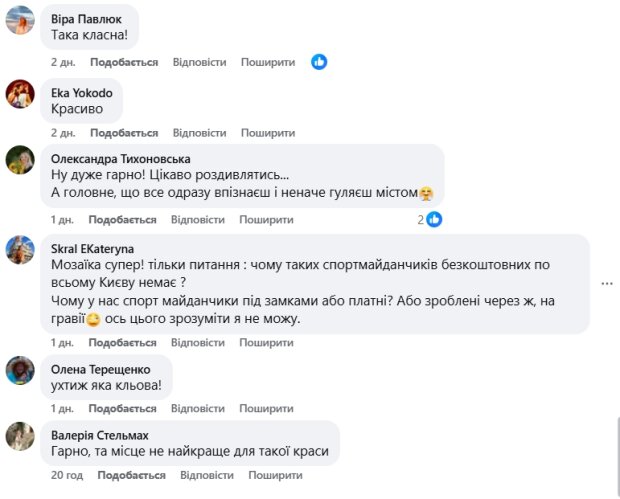Toggle Подобається on Олена Терещенко's comment
This screenshot has height=499, width=620.
tap(124, 409)
